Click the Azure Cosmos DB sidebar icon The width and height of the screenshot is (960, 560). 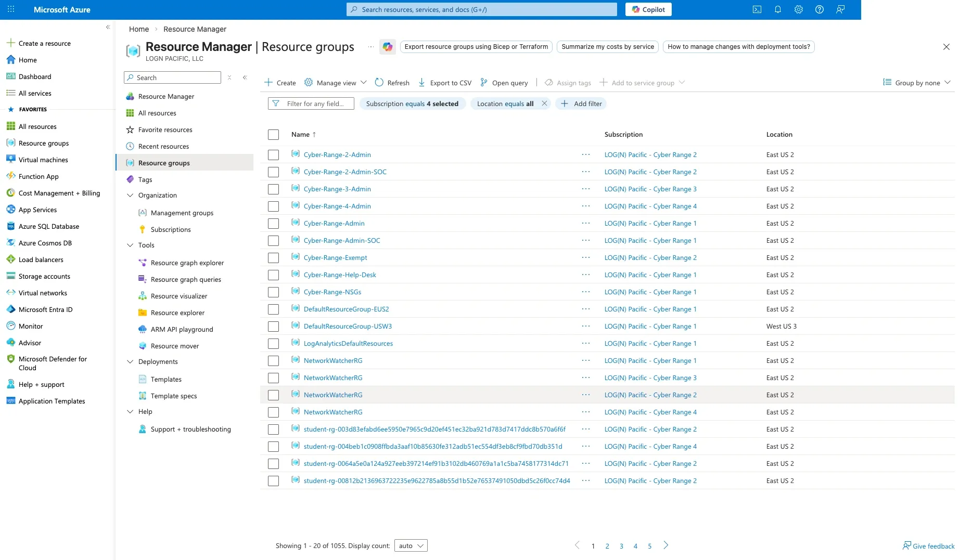10,242
